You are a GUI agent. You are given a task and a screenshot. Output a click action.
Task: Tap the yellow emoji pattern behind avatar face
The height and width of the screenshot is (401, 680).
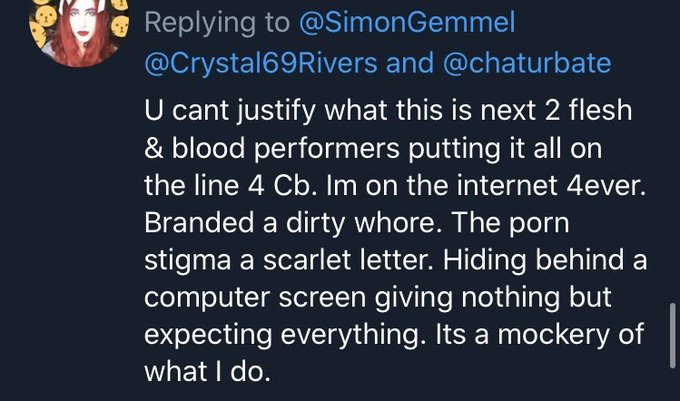tap(41, 24)
